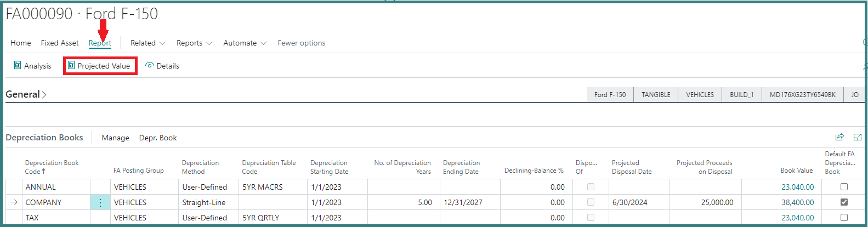Viewport: 868px width, 227px height.
Task: Open ANNUAL book value 23,040.00
Action: point(797,187)
